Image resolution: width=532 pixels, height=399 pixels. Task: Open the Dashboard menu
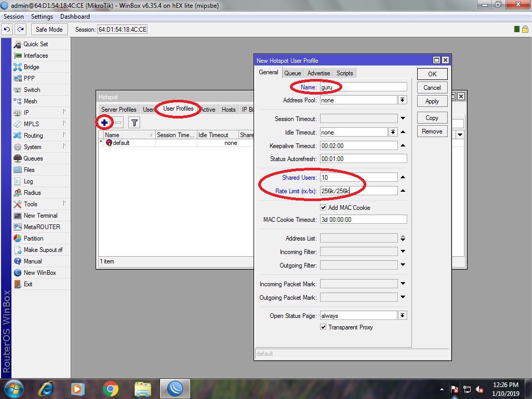75,17
